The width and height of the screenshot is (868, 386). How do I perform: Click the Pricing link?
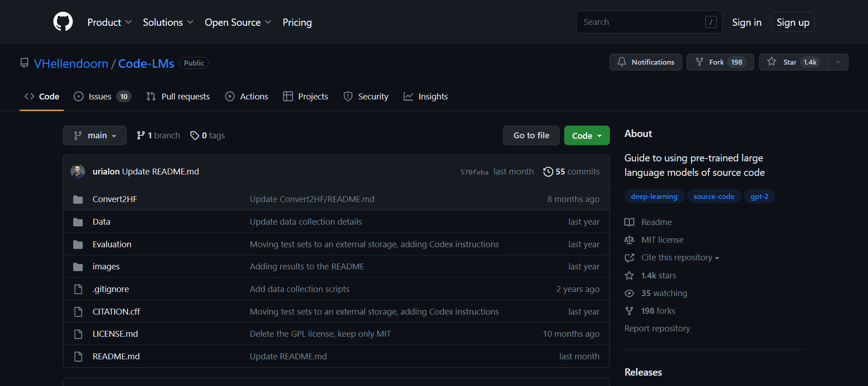[x=297, y=22]
